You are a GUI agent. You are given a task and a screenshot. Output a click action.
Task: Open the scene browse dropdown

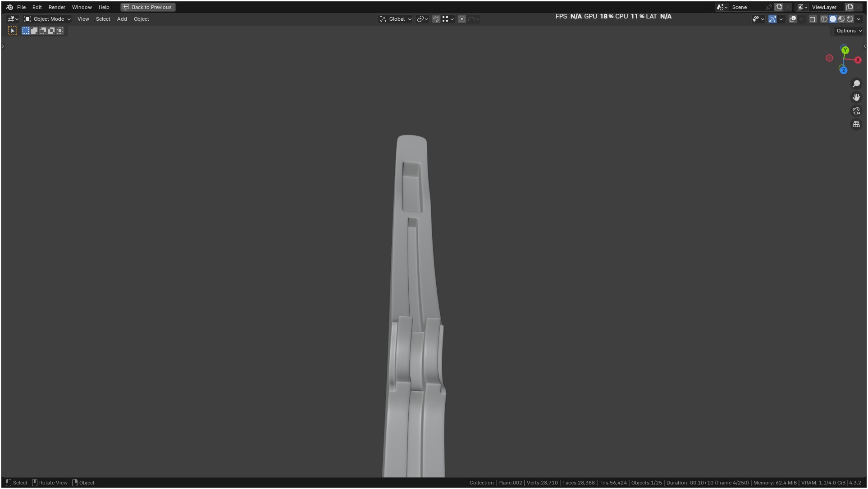coord(722,7)
